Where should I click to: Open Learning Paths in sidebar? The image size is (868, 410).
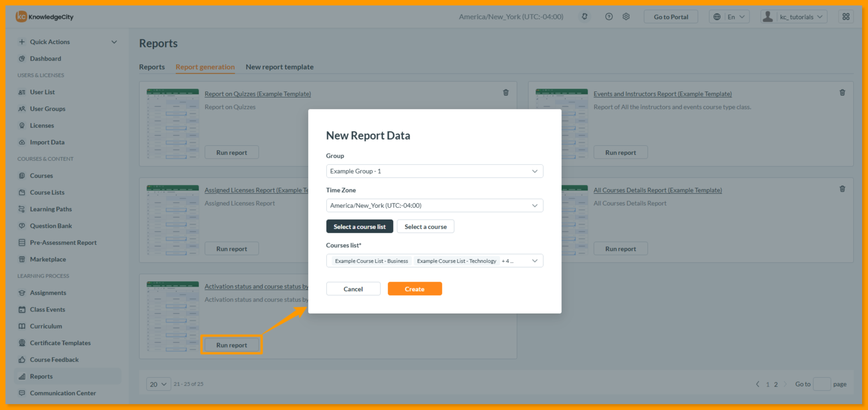pyautogui.click(x=51, y=209)
